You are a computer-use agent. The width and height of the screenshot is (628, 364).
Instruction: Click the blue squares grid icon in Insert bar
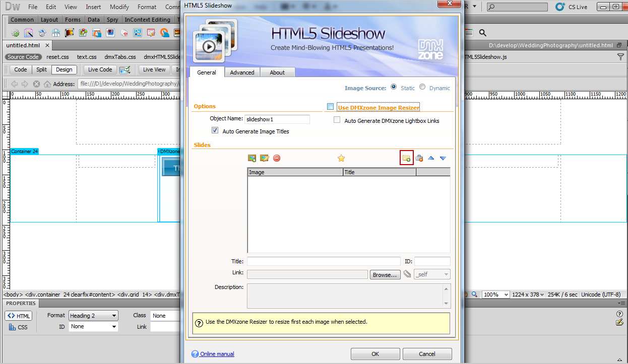pos(138,33)
